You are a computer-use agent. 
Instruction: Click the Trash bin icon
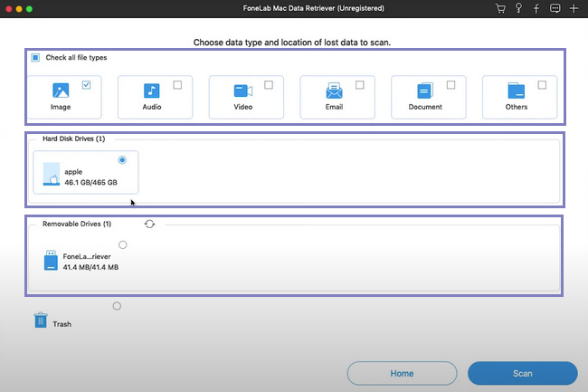click(x=41, y=320)
